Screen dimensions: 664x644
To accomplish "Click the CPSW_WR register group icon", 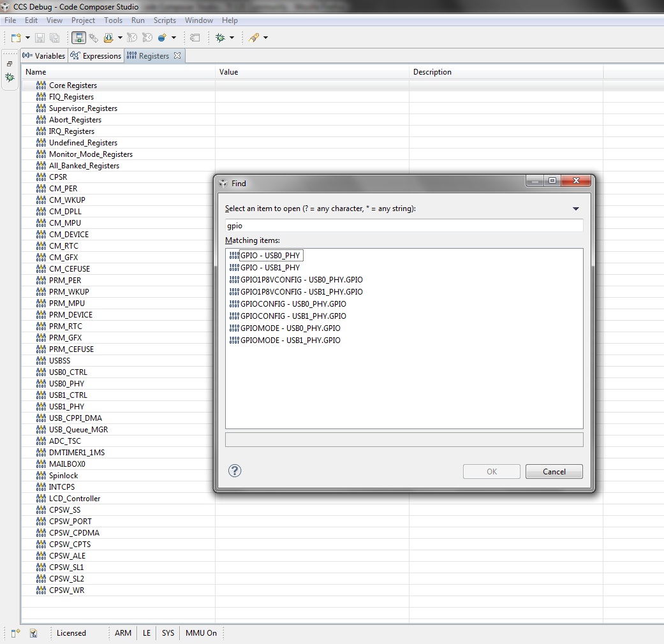I will click(41, 590).
